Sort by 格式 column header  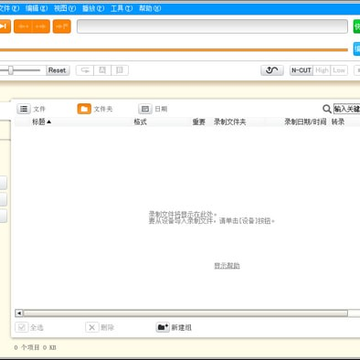click(x=140, y=122)
